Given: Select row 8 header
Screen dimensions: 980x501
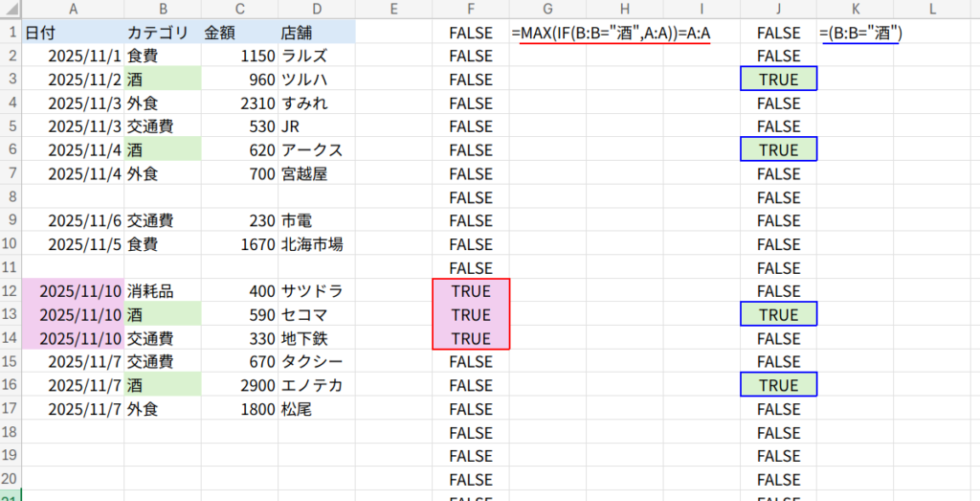Looking at the screenshot, I should pos(10,197).
